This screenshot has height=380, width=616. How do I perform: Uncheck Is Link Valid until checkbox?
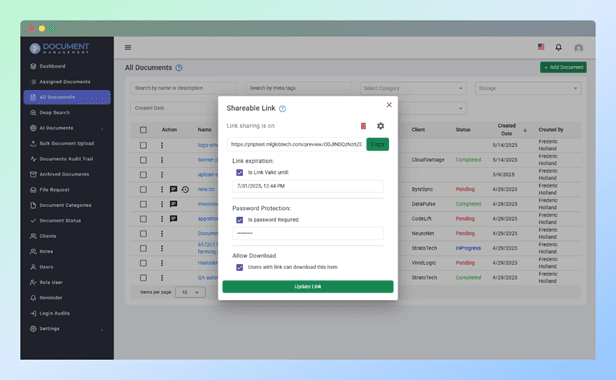coord(240,173)
